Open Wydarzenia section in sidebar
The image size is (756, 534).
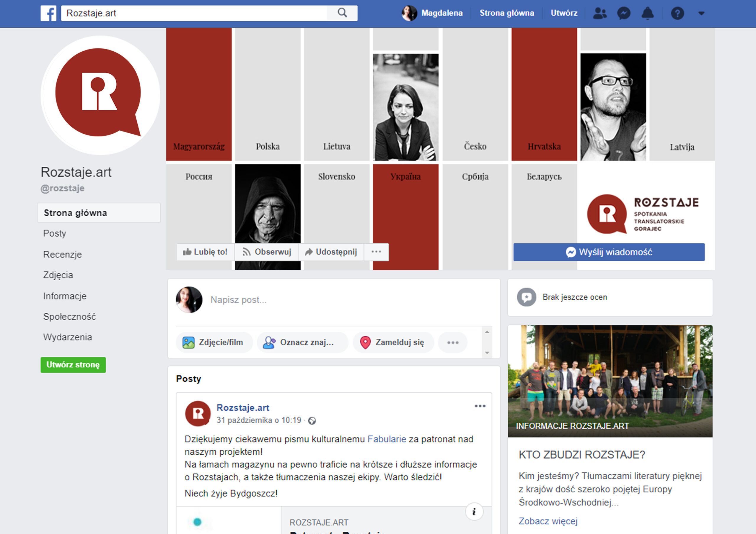click(x=68, y=337)
